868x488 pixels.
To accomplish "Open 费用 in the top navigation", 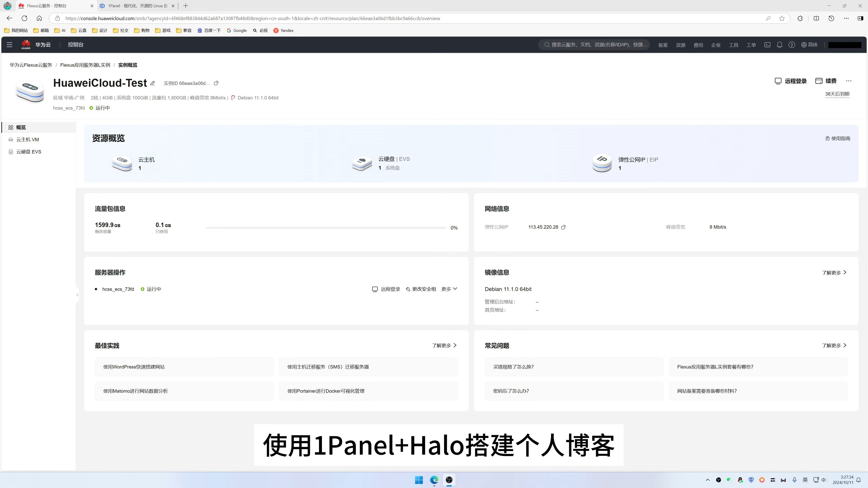I will tap(698, 45).
